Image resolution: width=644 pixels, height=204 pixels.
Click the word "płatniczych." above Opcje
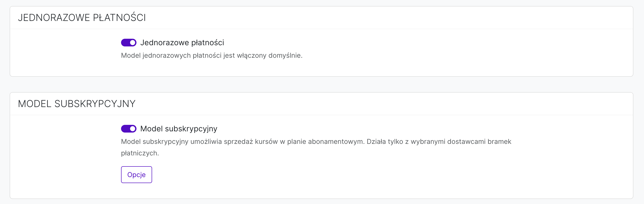[x=140, y=153]
